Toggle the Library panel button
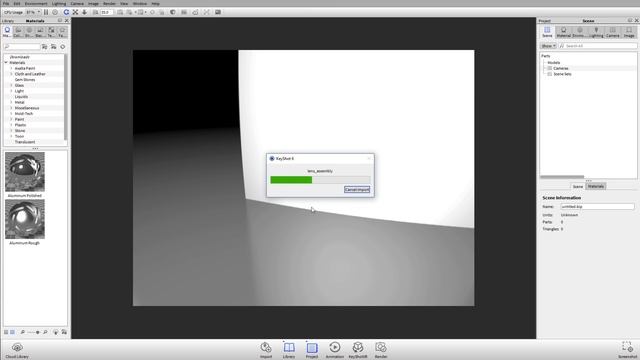This screenshot has width=640, height=360. tap(289, 350)
